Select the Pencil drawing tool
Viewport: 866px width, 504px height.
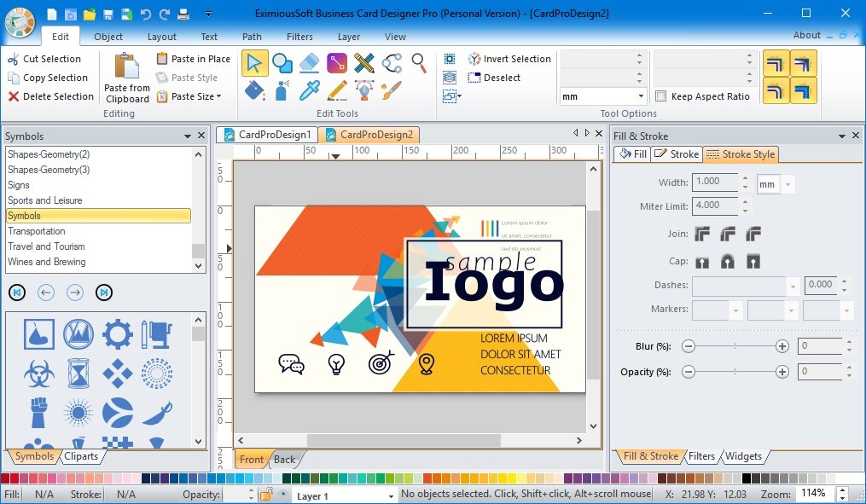coord(337,90)
